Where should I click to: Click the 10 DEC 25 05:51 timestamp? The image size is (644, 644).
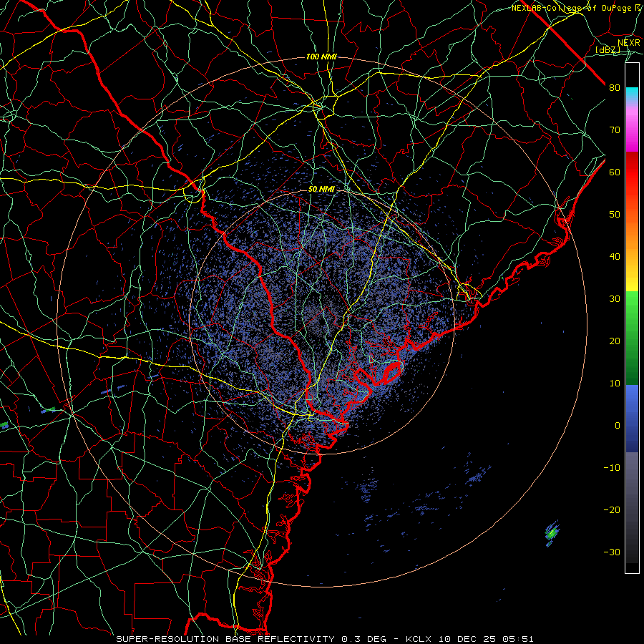coord(487,639)
